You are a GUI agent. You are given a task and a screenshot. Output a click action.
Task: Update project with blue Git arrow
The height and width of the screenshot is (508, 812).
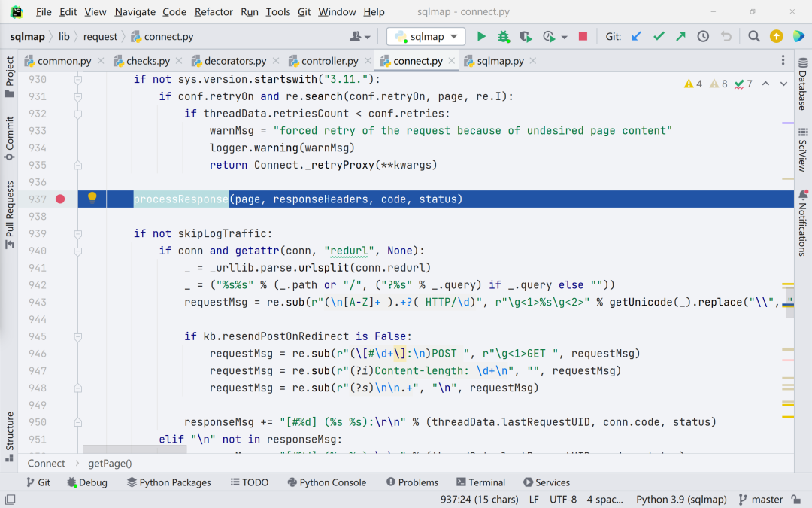(637, 36)
